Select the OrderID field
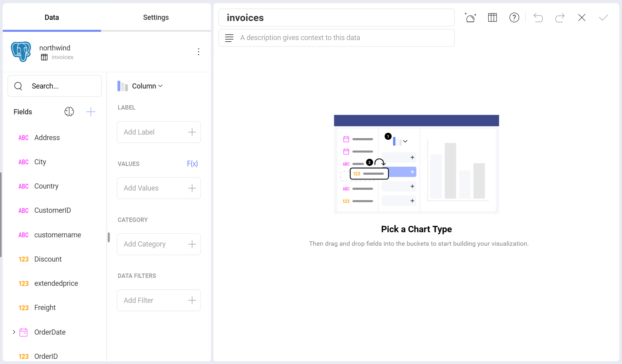Screen dimensions: 622x364 [x=46, y=356]
